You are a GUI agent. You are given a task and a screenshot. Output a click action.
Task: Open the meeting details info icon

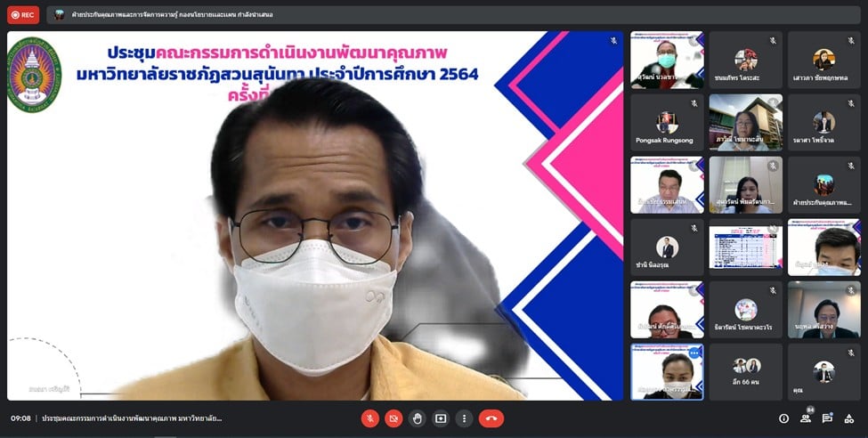point(783,418)
